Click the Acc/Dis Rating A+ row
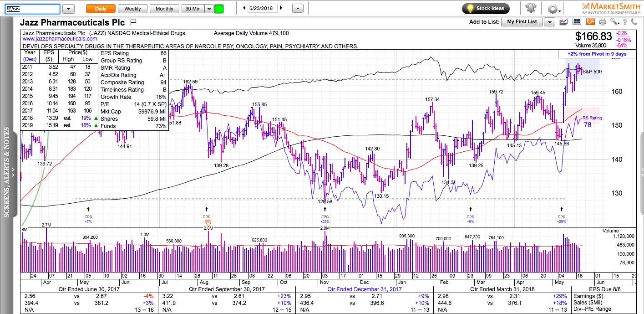 tap(133, 75)
